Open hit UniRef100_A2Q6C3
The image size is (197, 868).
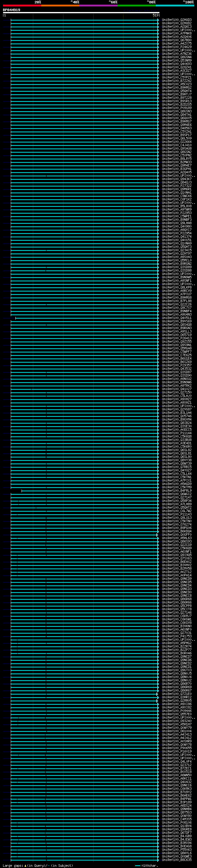177,26
